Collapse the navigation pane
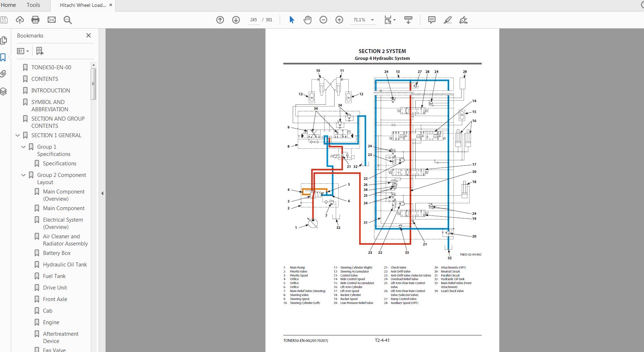 click(103, 193)
